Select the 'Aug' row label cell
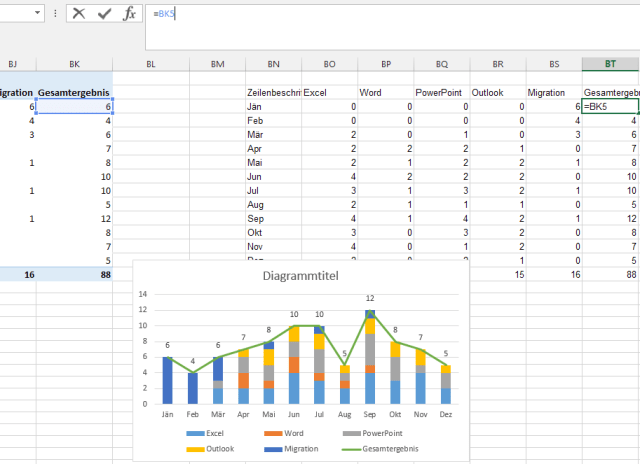The height and width of the screenshot is (464, 640). (273, 205)
